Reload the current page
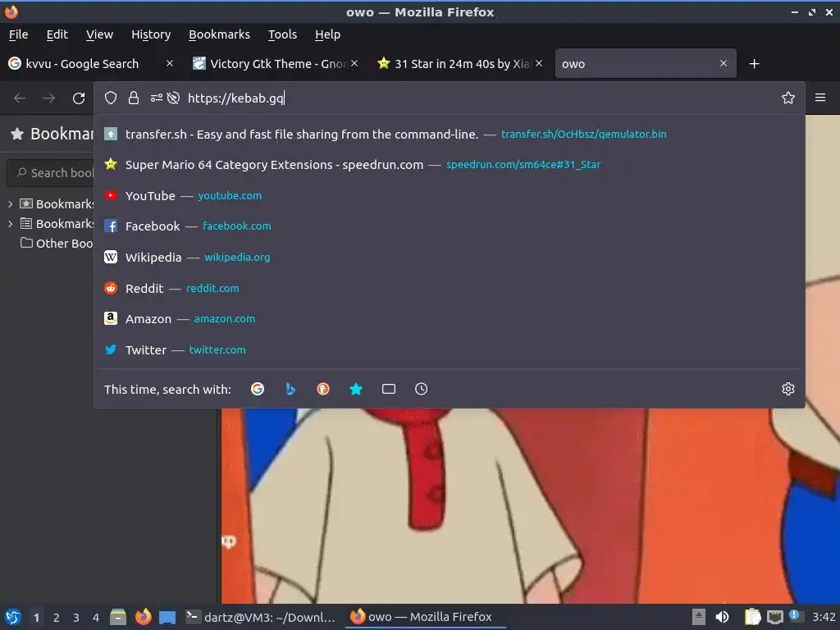The height and width of the screenshot is (630, 840). 79,98
